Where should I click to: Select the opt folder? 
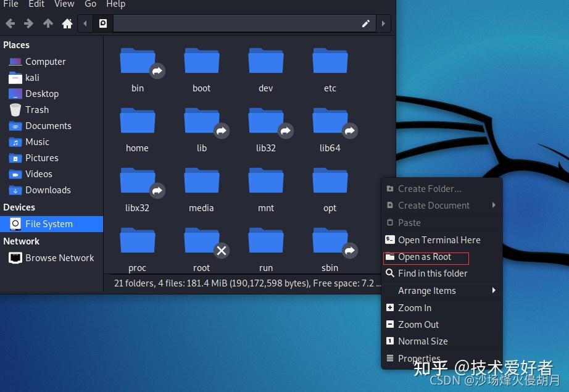click(x=330, y=190)
